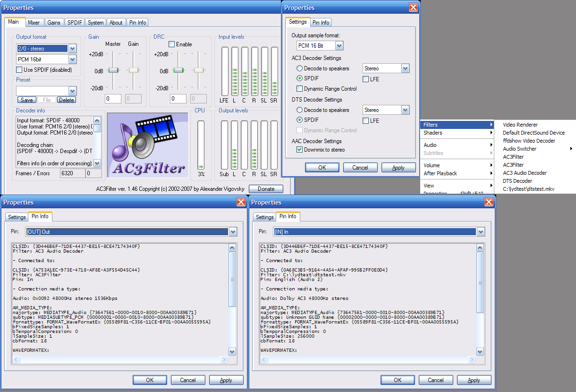Click the Master gain slider handle
The width and height of the screenshot is (576, 392).
point(113,70)
